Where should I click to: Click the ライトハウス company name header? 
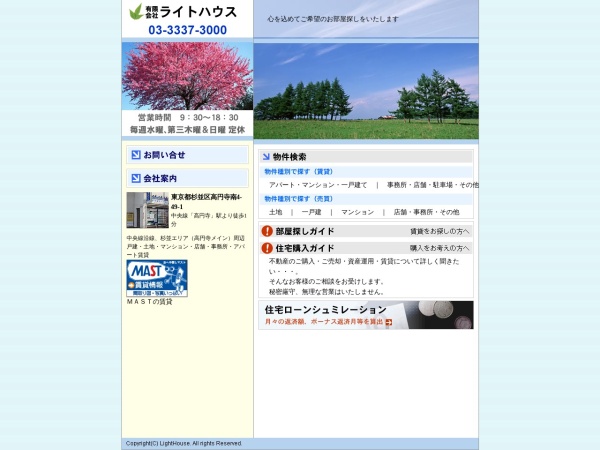198,12
